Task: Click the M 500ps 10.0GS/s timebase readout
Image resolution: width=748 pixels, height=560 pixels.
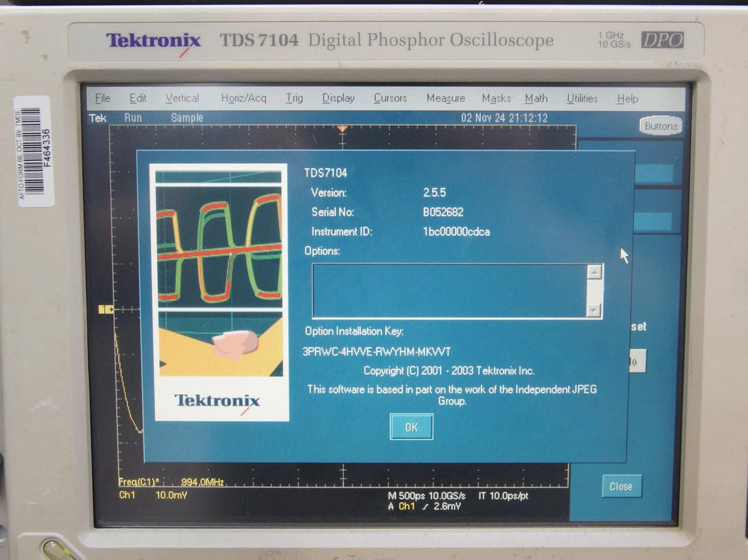Action: coord(426,496)
